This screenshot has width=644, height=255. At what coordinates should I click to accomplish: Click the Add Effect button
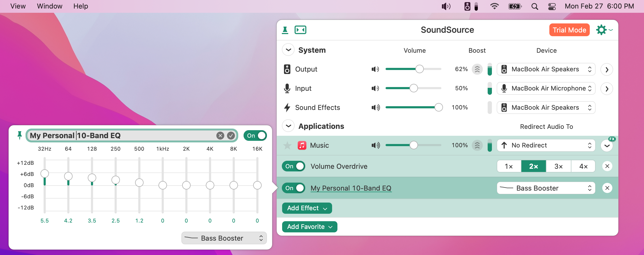[307, 208]
